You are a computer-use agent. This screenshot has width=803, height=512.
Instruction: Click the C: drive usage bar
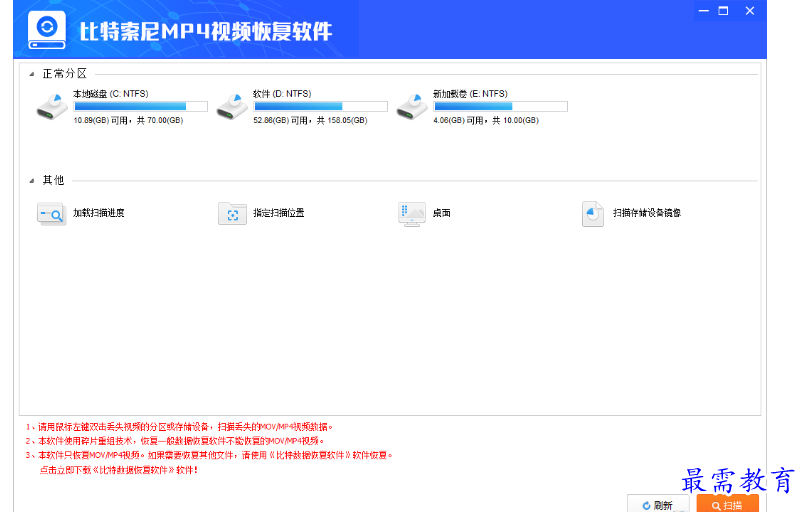point(140,106)
